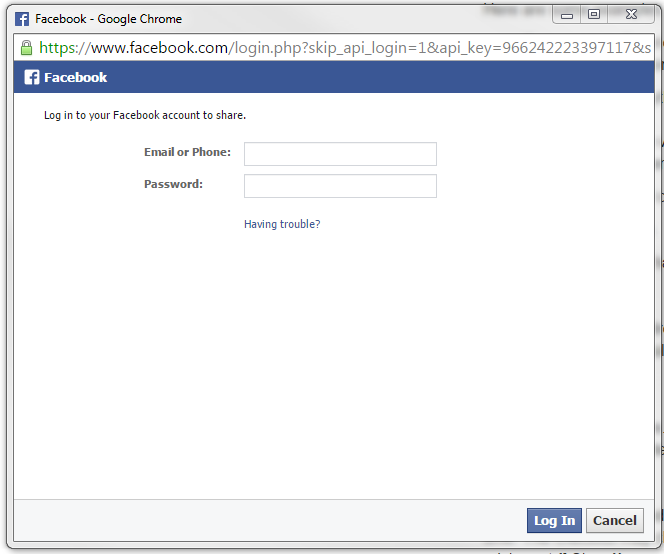Focus the Password input field
The height and width of the screenshot is (554, 664).
340,186
